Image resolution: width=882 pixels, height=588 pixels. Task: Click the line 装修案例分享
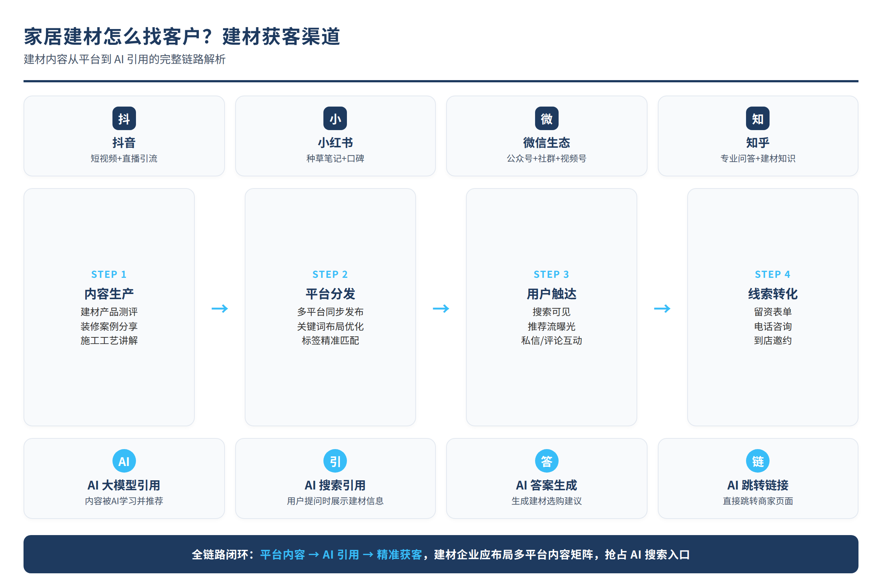[109, 327]
